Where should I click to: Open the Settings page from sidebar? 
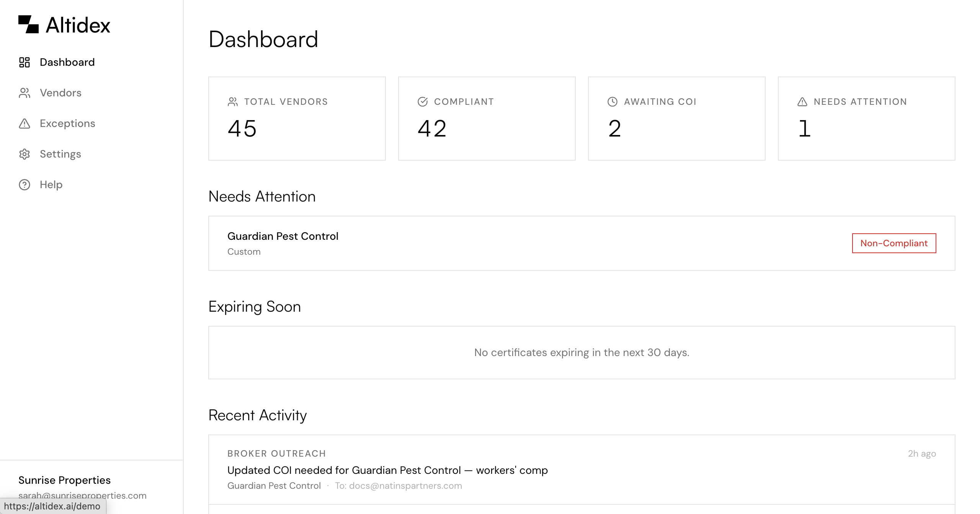coord(60,154)
